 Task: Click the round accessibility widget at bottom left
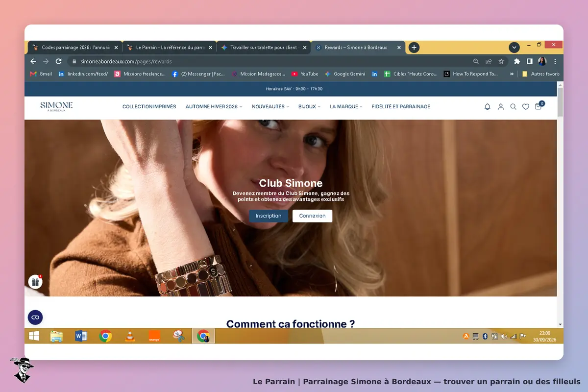[35, 318]
